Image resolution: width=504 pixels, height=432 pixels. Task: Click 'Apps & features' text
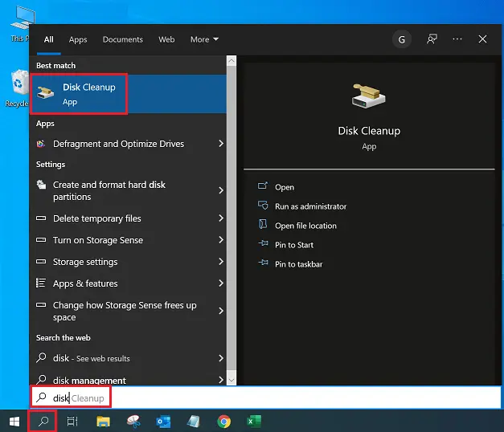(85, 283)
